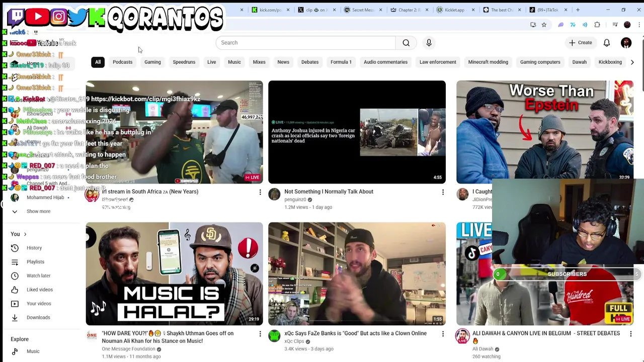Select the Speedruns filter chip
The height and width of the screenshot is (362, 644).
[184, 62]
